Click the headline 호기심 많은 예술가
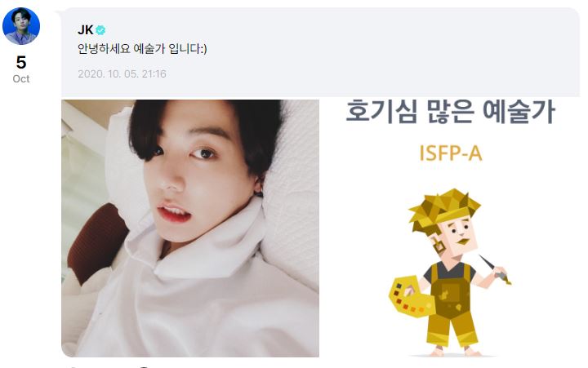Screen dimensions: 588x368 point(450,111)
